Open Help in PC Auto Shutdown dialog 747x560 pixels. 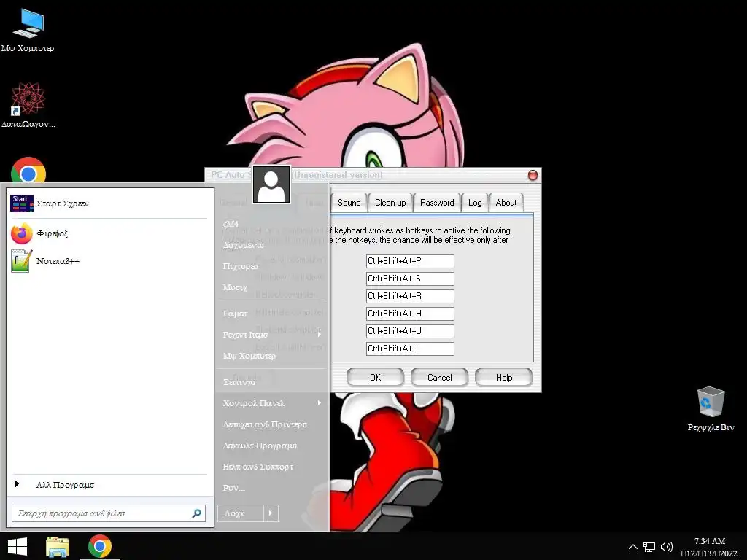(x=503, y=377)
